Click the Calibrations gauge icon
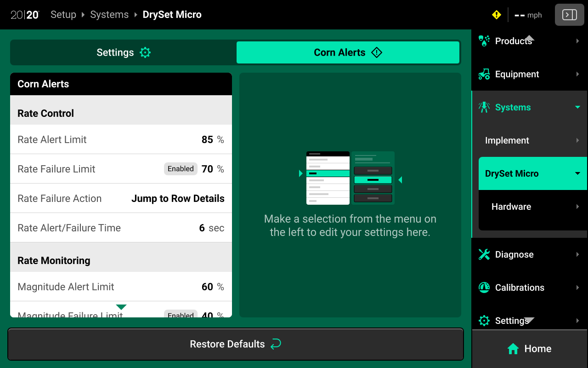The width and height of the screenshot is (588, 368). coord(484,287)
